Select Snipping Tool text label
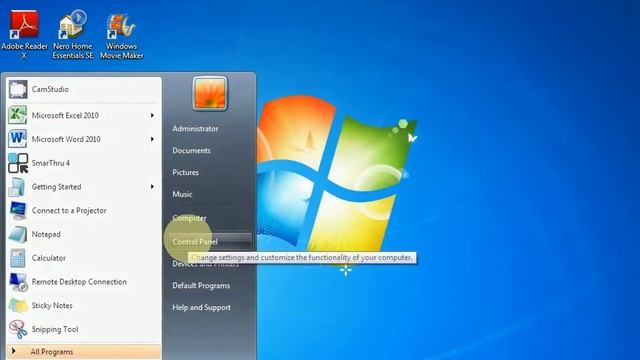Screen dimensions: 640x360 tap(55, 329)
